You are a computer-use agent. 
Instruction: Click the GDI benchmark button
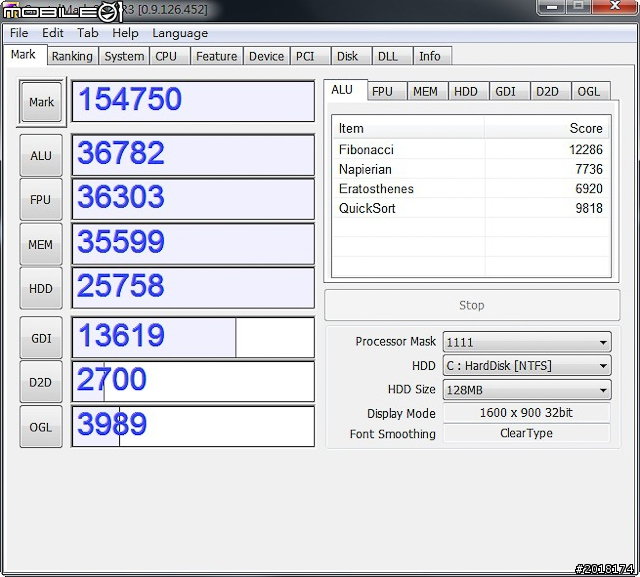(41, 339)
